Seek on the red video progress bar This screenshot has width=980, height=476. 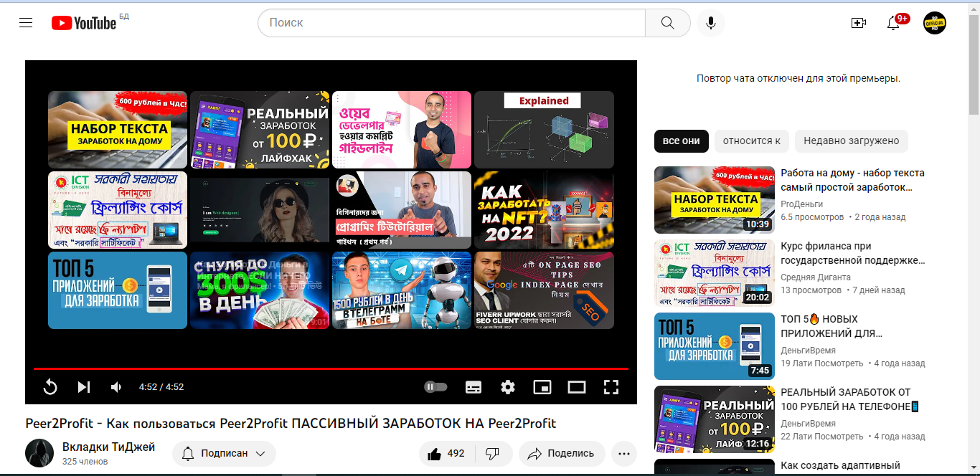point(331,368)
